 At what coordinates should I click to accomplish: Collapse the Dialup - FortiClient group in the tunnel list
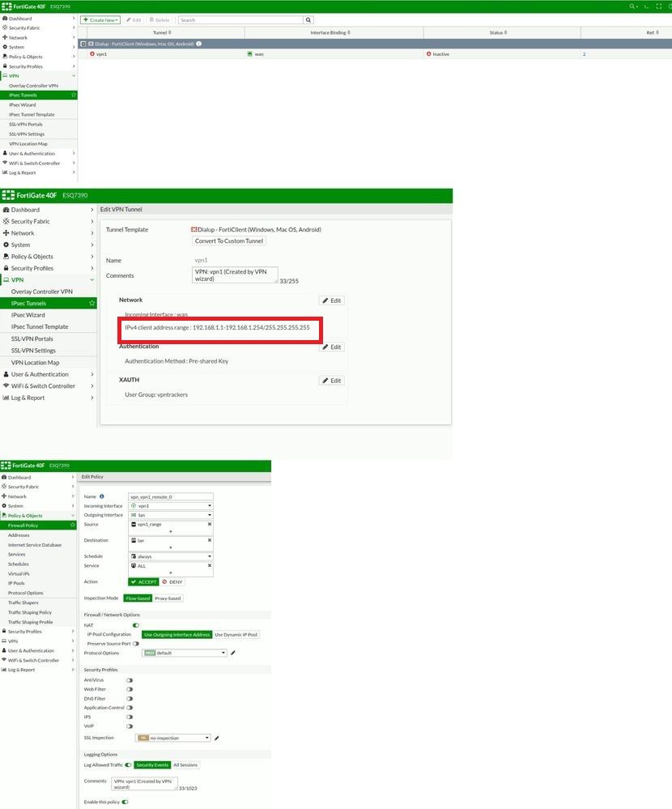tap(83, 44)
